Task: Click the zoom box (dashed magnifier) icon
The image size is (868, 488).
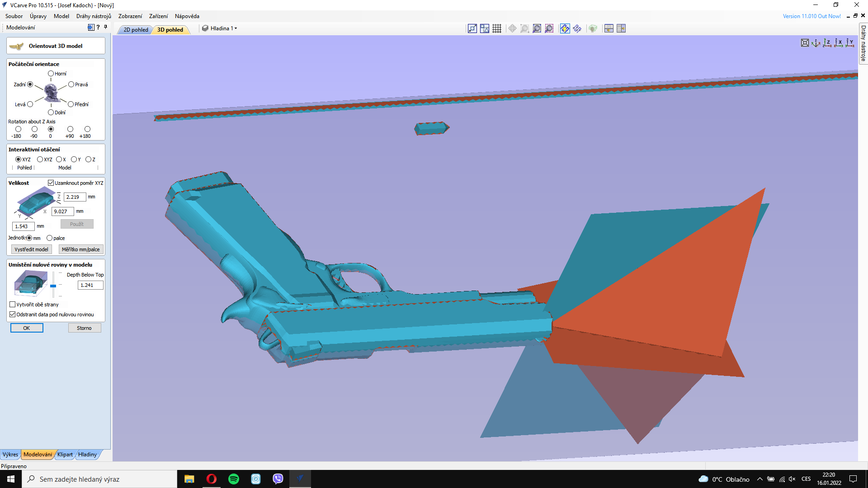Action: (549, 28)
